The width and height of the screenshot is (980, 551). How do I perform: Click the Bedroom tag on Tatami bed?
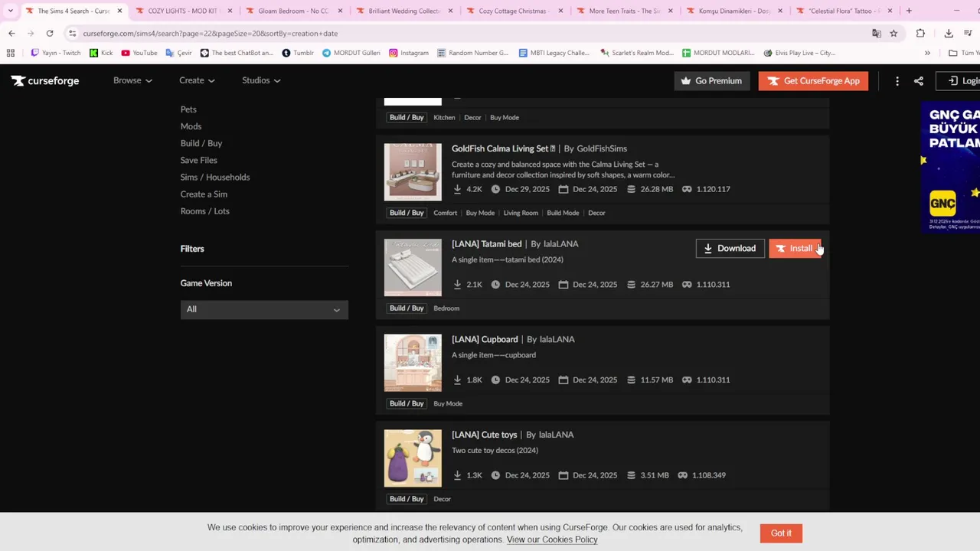coord(446,308)
